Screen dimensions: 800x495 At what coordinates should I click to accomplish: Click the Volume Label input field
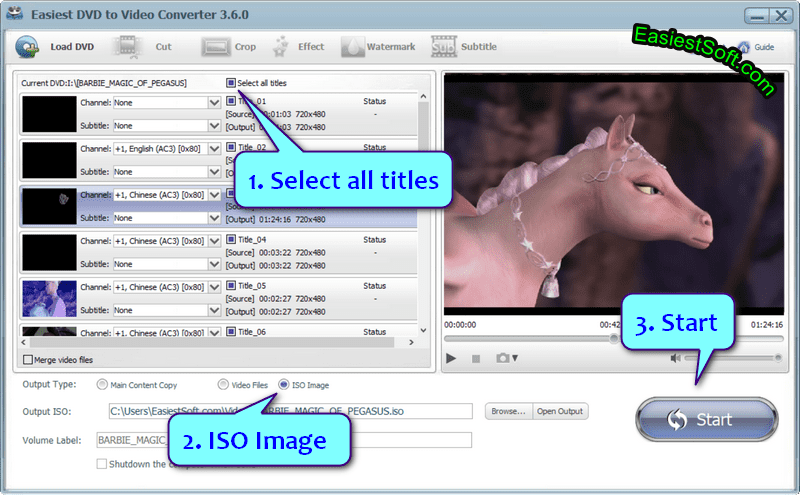coord(284,440)
